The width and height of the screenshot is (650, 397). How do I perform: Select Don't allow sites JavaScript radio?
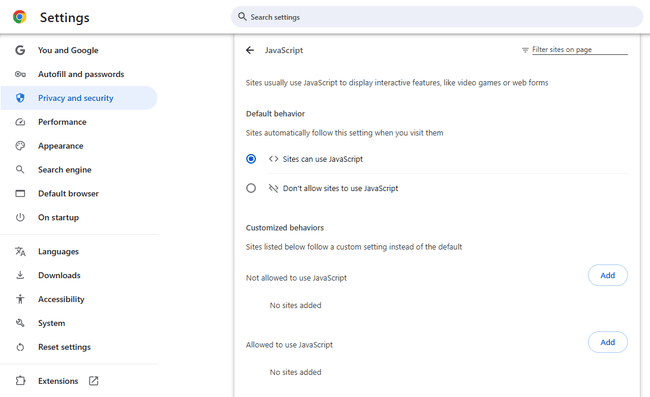point(251,188)
